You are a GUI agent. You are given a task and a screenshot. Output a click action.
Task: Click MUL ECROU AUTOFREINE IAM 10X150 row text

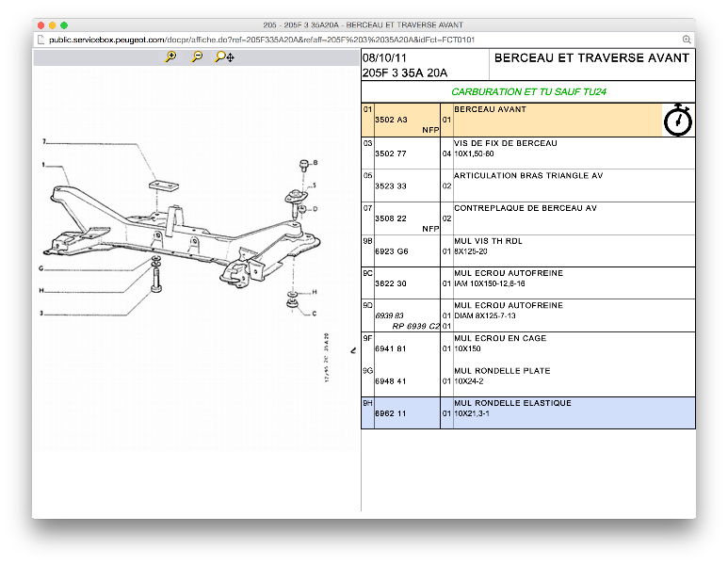point(509,279)
